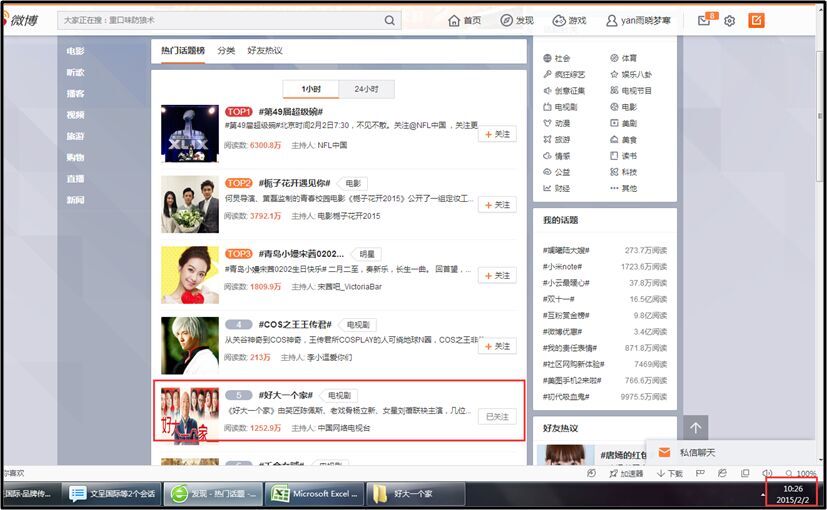Open 直播 in the left sidebar
This screenshot has width=827, height=510.
(75, 179)
